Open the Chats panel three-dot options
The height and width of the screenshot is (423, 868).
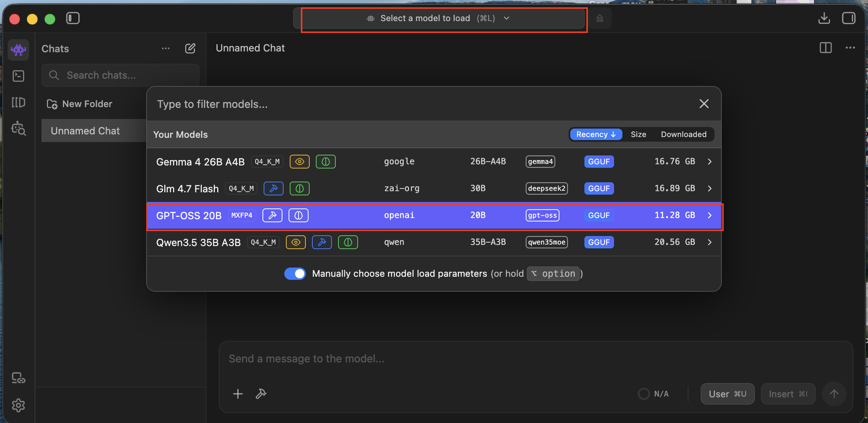tap(166, 48)
